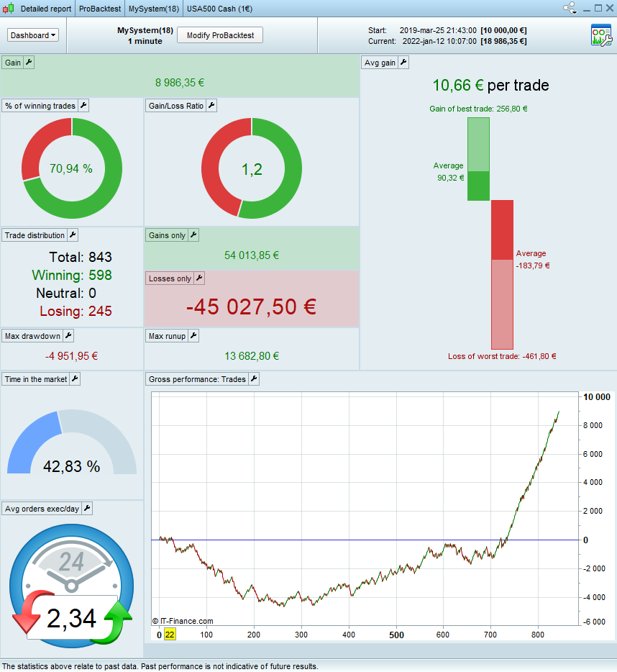Click wrench icon next to Avg gain
Screen dimensions: 617x672
pos(403,63)
